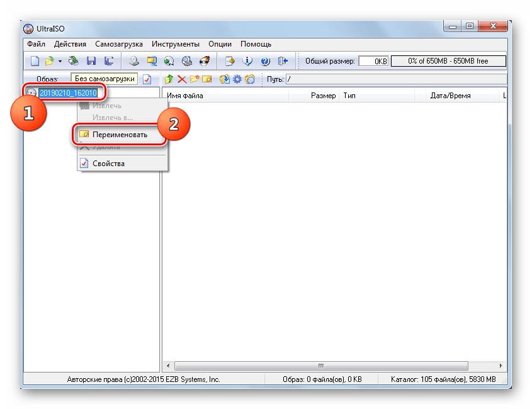Image resolution: width=532 pixels, height=409 pixels.
Task: Click the Make CD/DVD image icon
Action: [134, 61]
